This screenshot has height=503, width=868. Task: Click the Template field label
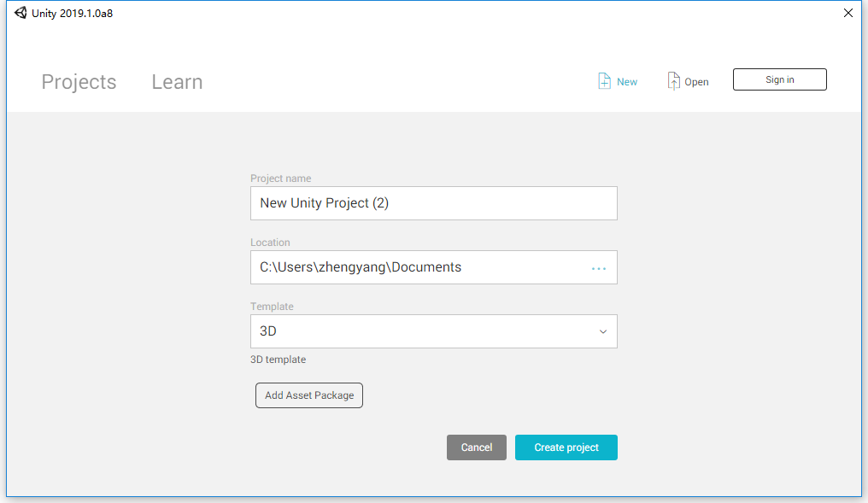point(272,307)
